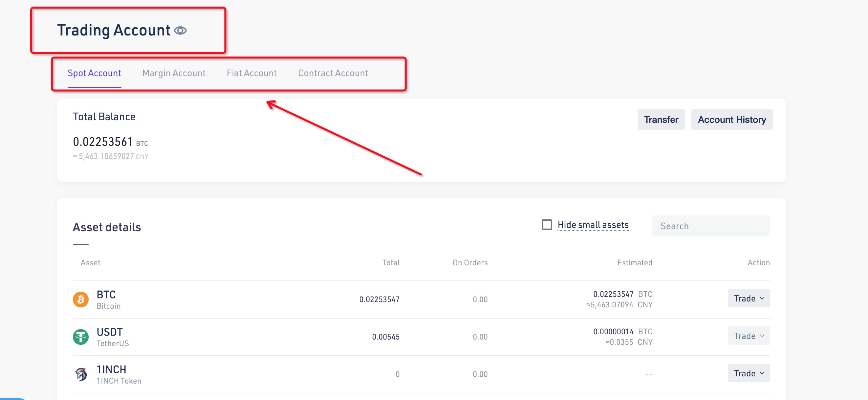Viewport: 868px width, 400px height.
Task: Switch to the Spot Account tab
Action: [x=94, y=73]
